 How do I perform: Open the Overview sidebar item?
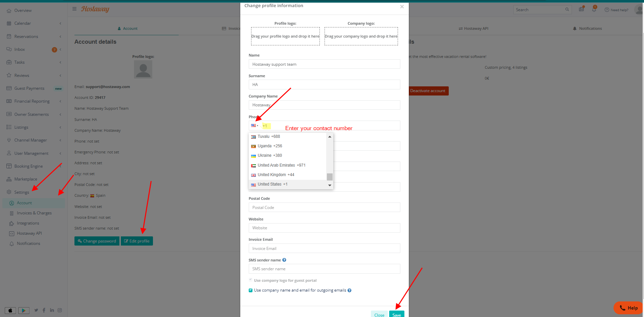[x=23, y=10]
